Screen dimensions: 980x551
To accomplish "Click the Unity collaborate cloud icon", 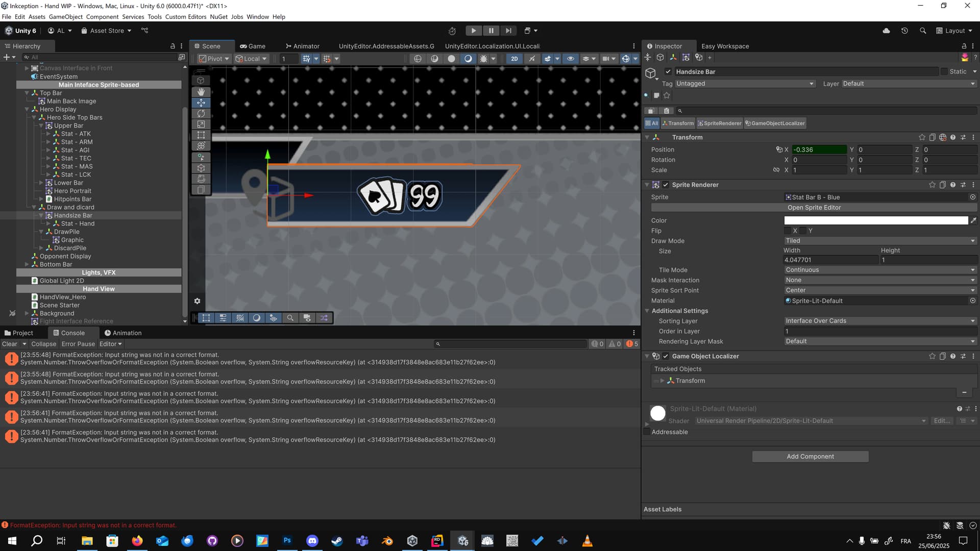I will (x=886, y=31).
